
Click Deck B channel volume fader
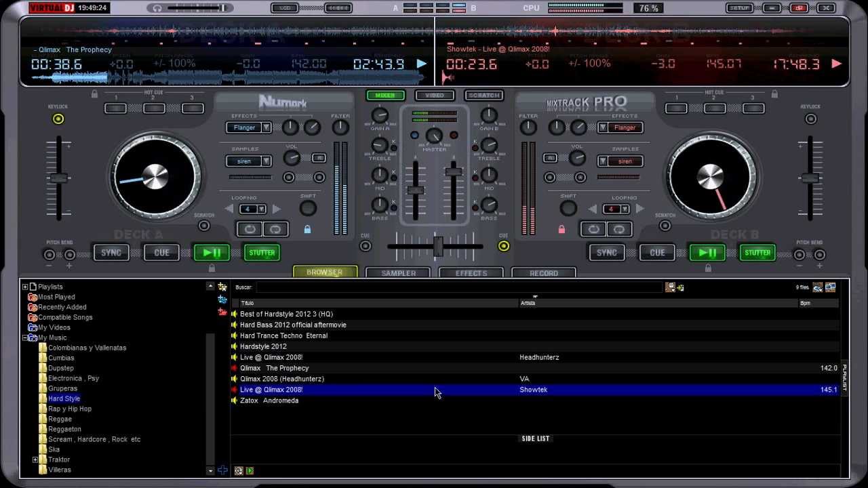click(453, 172)
